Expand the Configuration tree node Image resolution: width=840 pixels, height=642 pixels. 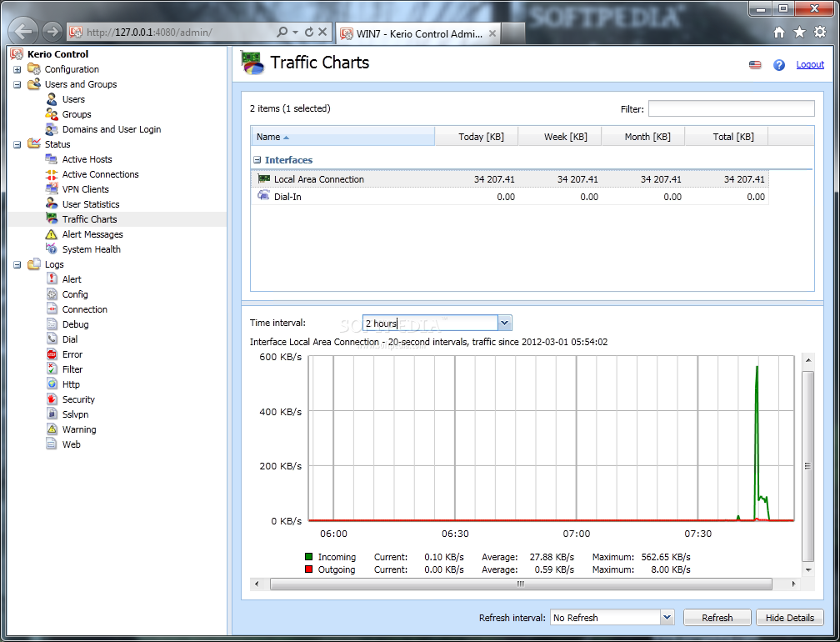point(17,70)
